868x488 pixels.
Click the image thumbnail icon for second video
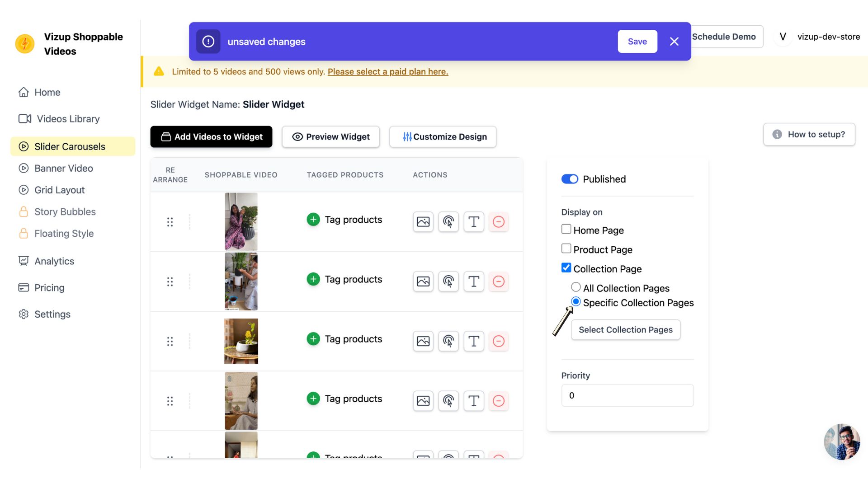(423, 281)
